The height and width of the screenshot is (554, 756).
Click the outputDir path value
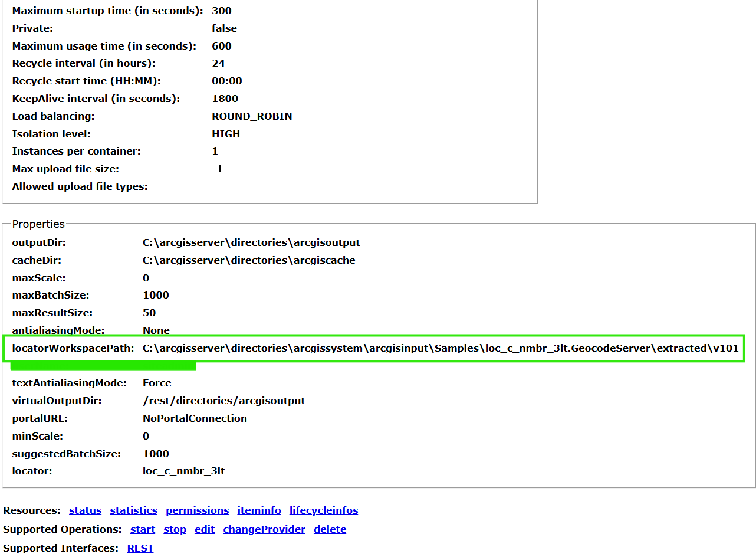[x=251, y=242]
